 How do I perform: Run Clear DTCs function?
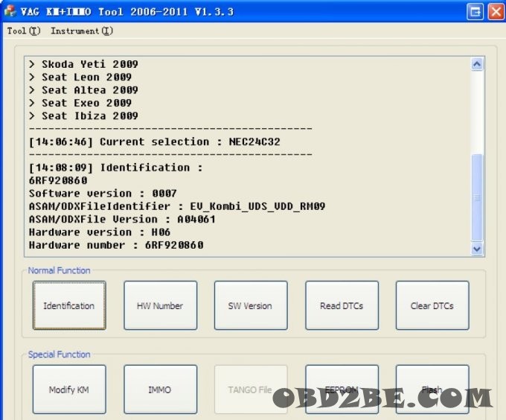click(432, 305)
